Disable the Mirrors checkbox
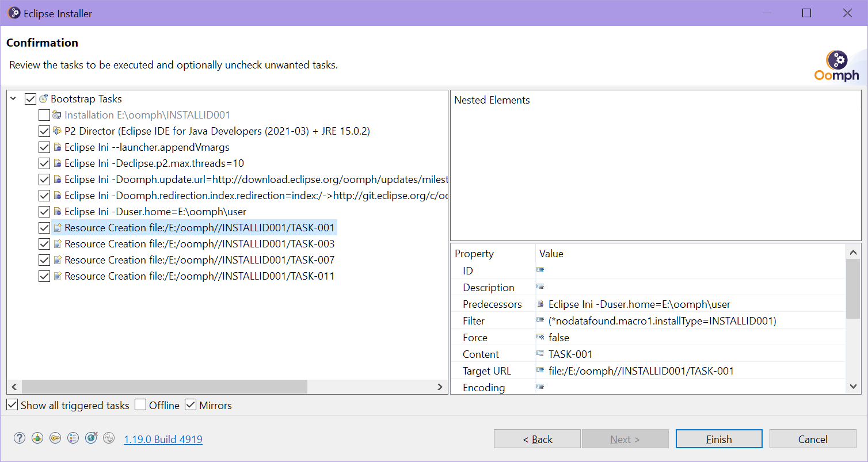 (x=191, y=405)
